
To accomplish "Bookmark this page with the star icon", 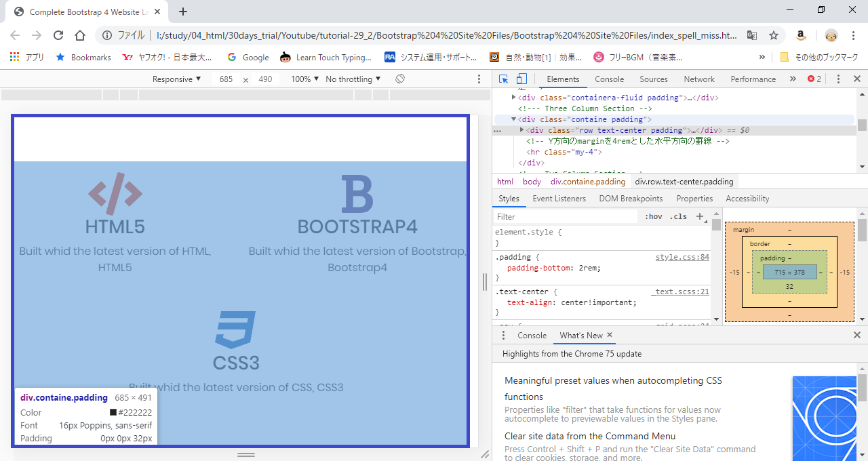I will point(774,35).
